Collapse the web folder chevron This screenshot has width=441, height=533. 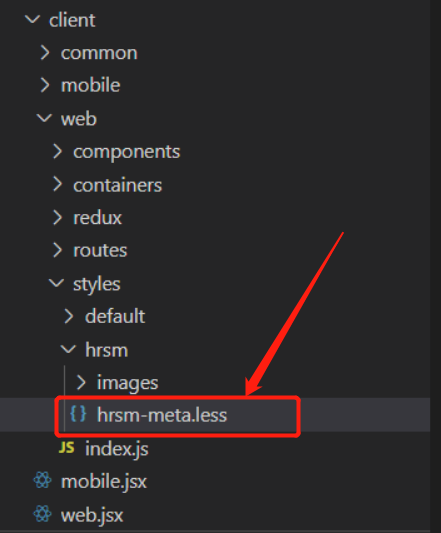(44, 118)
